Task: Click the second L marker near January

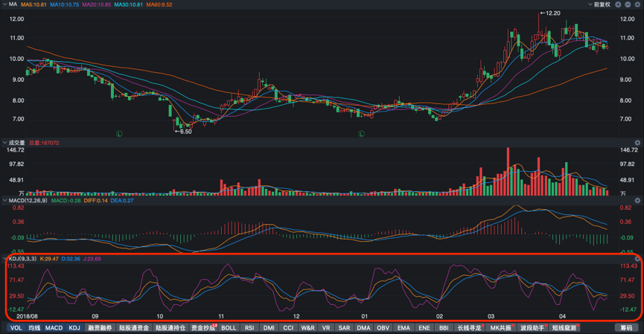Action: click(x=361, y=134)
